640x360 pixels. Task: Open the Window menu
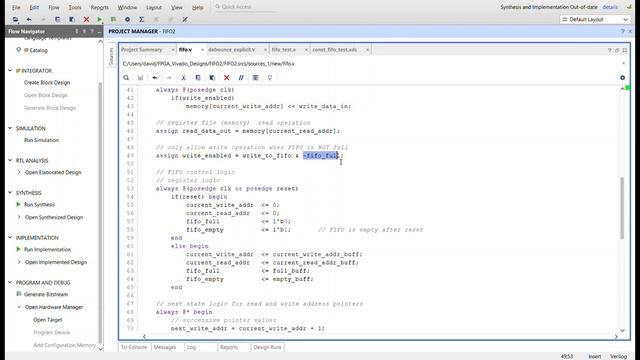(127, 7)
